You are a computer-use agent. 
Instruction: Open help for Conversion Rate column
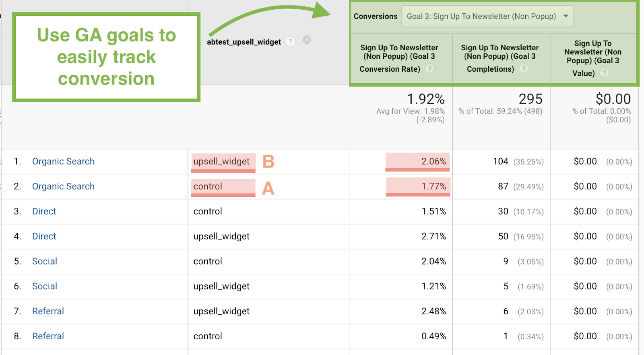pos(430,69)
